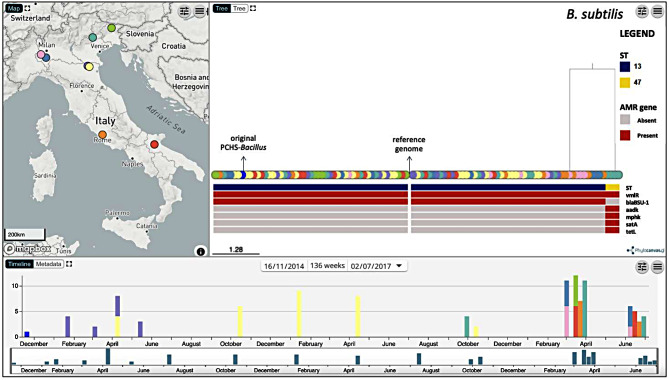Viewport: 669px width, 380px height.
Task: Switch to the Metadata tab
Action: click(49, 264)
